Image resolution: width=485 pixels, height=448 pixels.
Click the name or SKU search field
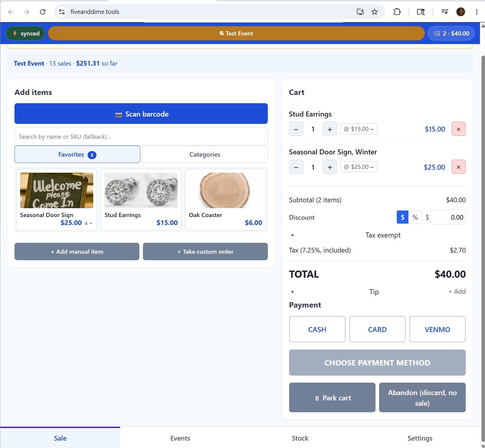[141, 137]
